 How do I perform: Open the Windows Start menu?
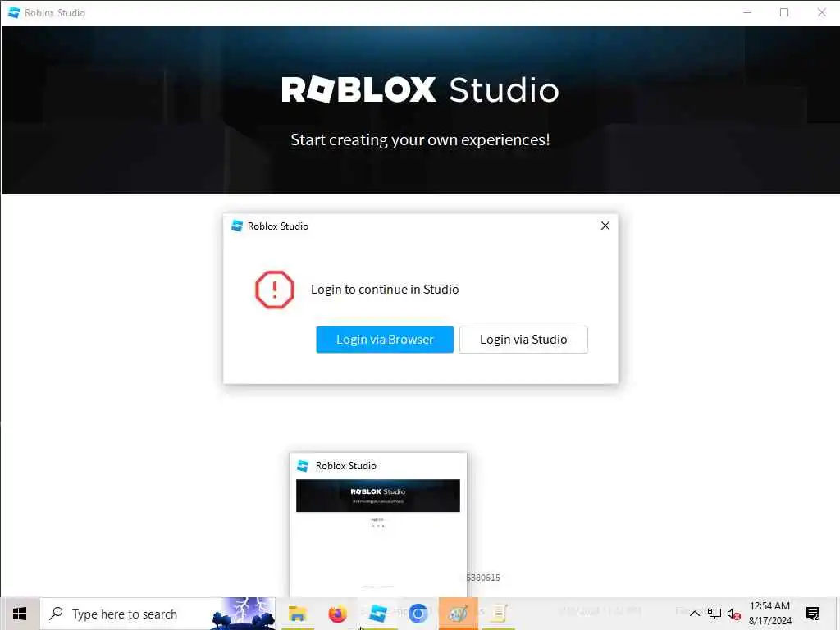click(x=20, y=614)
